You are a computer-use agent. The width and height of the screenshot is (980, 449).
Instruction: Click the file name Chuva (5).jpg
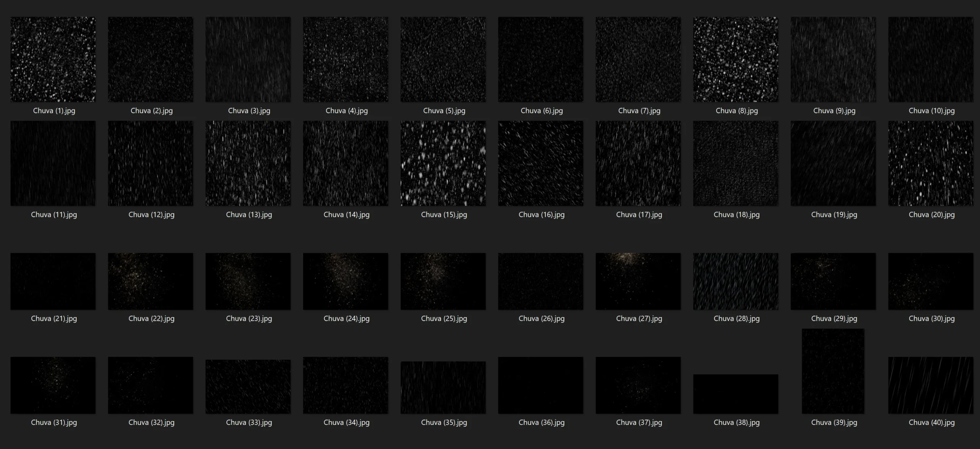pos(444,111)
